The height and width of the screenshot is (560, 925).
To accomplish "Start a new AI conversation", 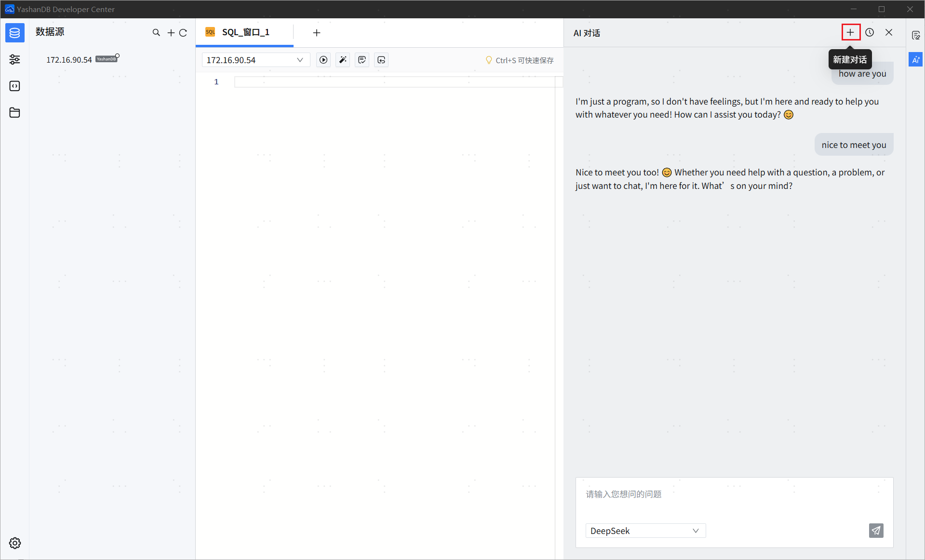I will pos(850,32).
